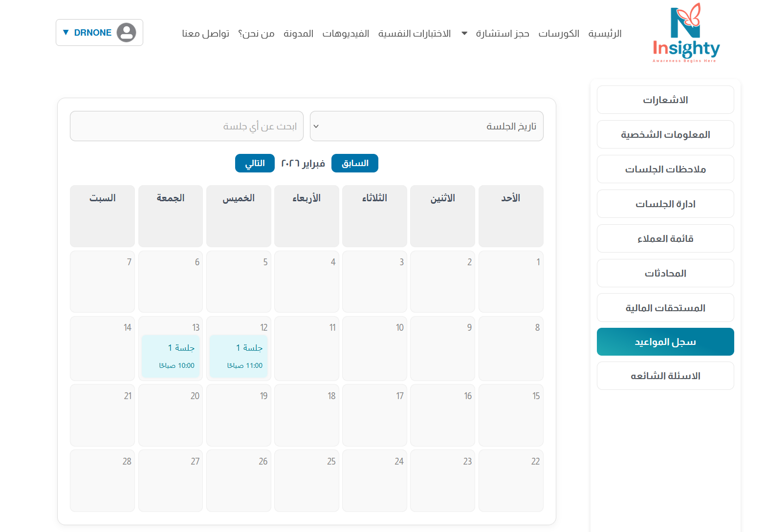Navigate to the المدونة page
The image size is (766, 532).
298,34
